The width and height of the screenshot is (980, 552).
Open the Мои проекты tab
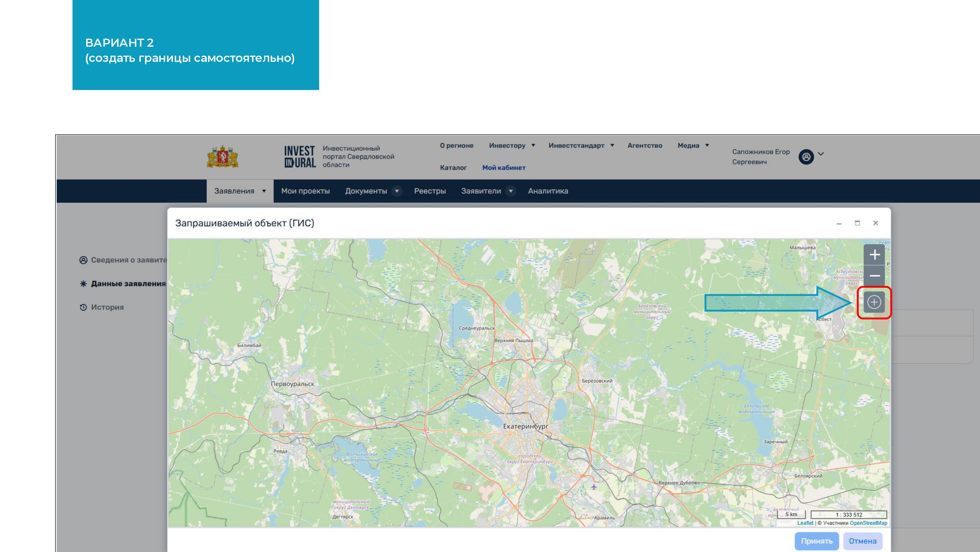tap(305, 191)
